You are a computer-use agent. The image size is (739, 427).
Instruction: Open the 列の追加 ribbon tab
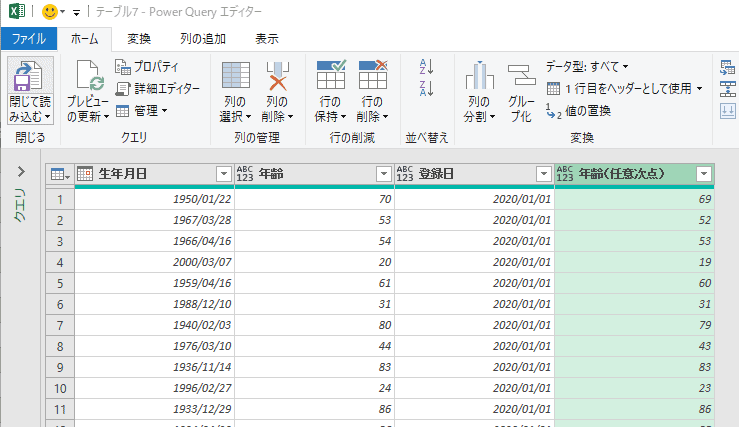pyautogui.click(x=197, y=39)
